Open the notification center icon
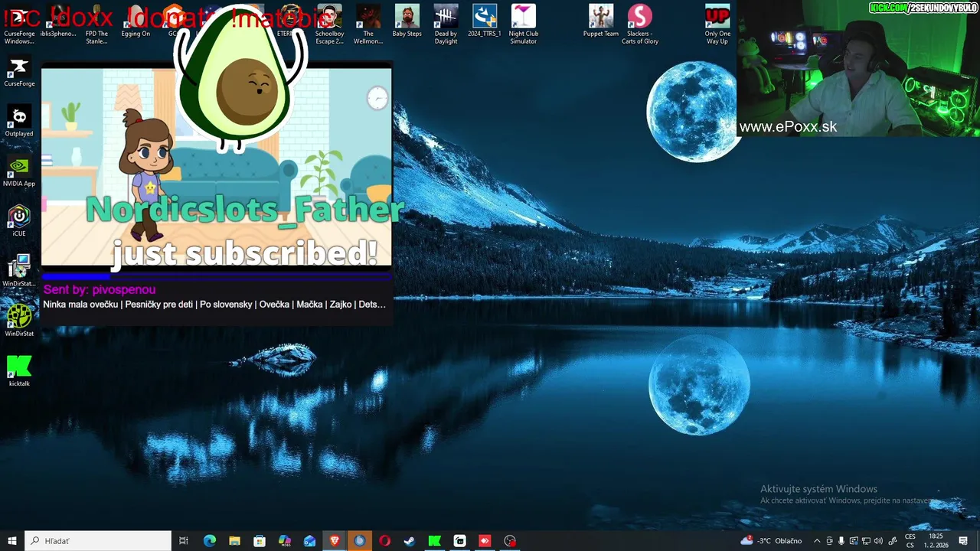980x551 pixels. tap(963, 541)
